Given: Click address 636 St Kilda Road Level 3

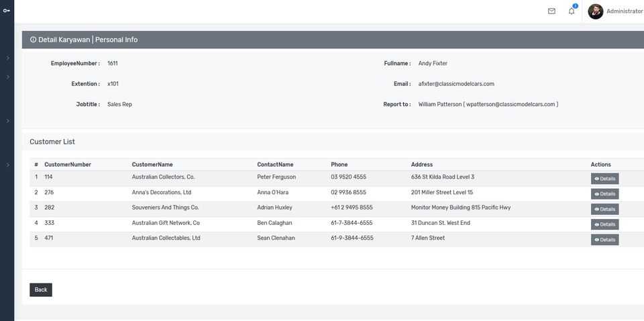Looking at the screenshot, I should click(x=443, y=177).
